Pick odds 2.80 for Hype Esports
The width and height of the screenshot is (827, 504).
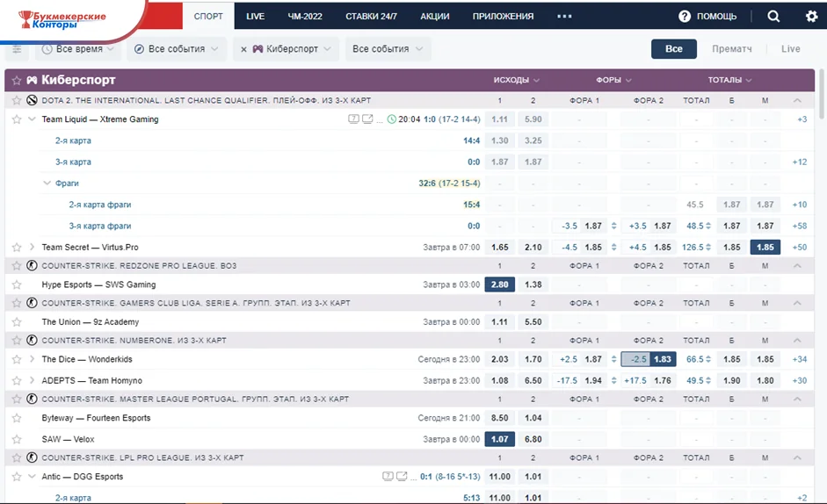[x=499, y=284]
